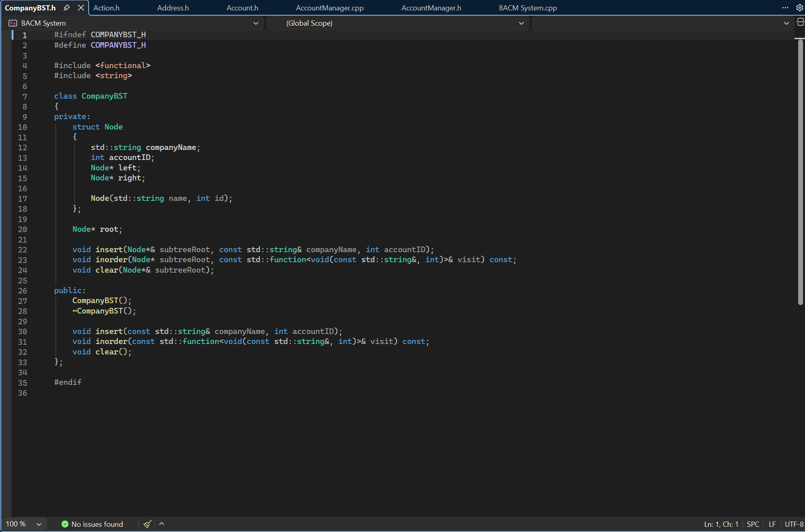The image size is (805, 532).
Task: Click the No issues found status
Action: click(97, 524)
